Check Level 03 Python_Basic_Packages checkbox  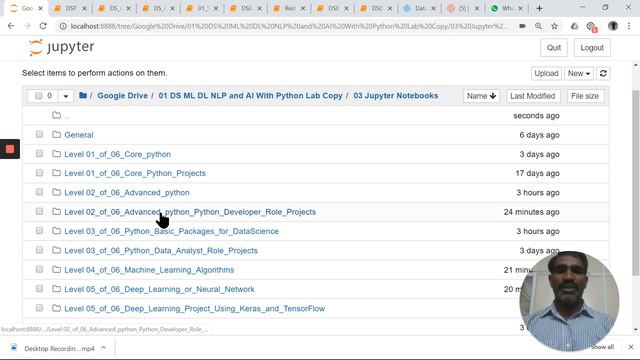coord(39,231)
